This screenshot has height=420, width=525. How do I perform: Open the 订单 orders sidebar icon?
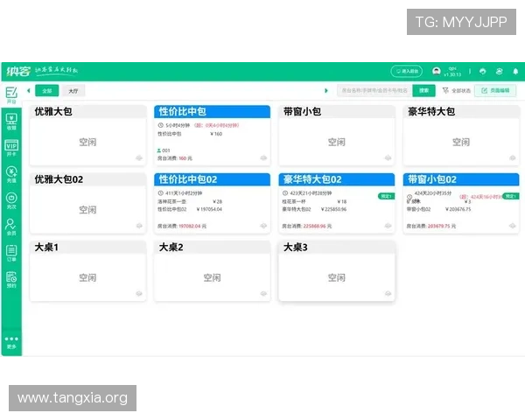pos(11,253)
